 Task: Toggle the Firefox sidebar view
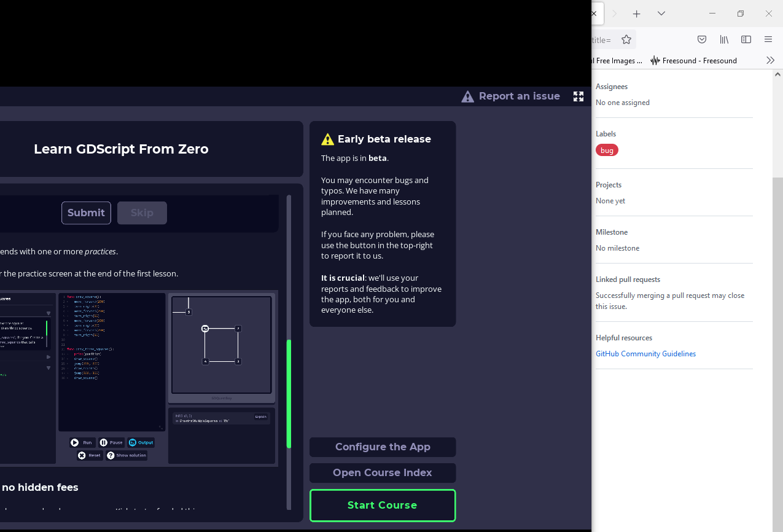click(x=746, y=39)
